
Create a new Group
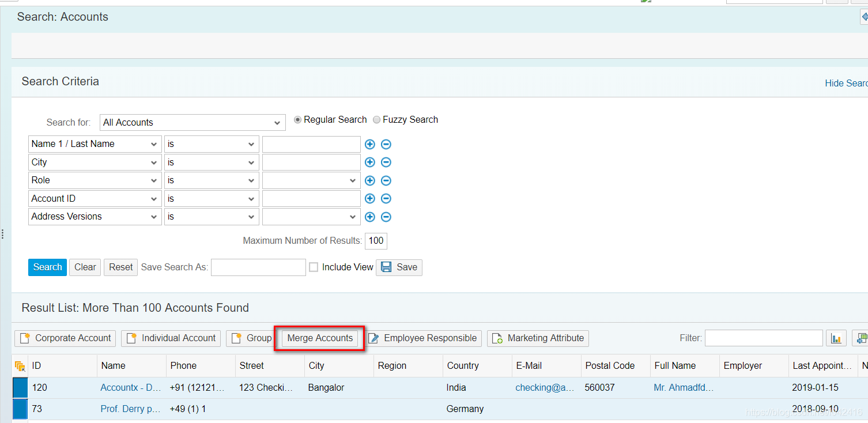[x=251, y=338]
